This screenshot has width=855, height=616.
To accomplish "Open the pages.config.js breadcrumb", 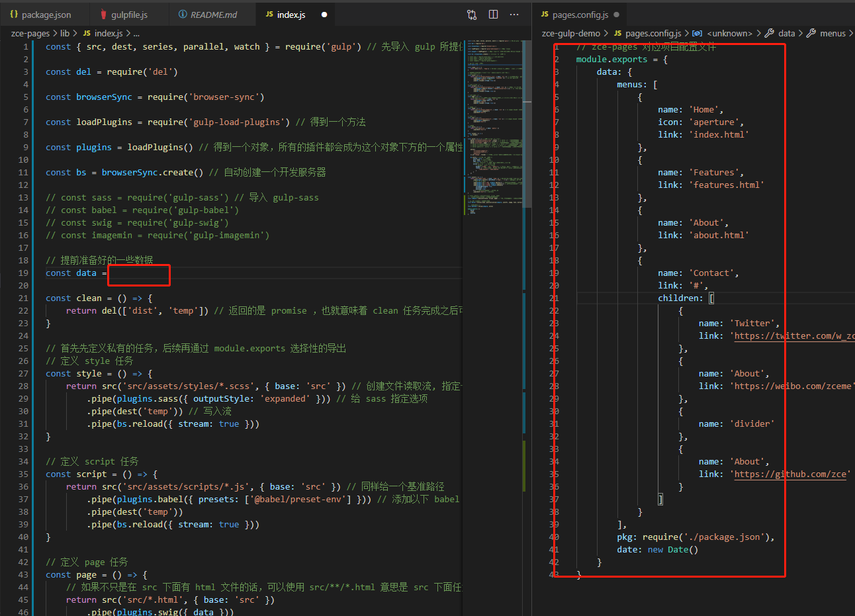I will (x=653, y=33).
